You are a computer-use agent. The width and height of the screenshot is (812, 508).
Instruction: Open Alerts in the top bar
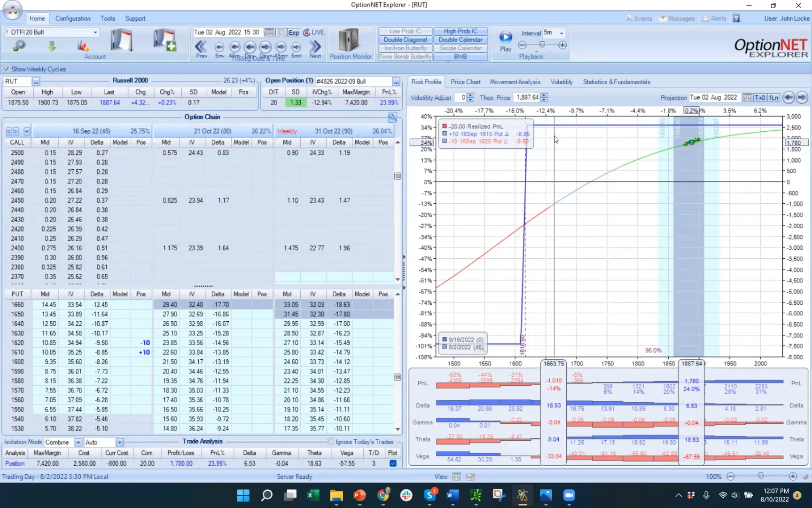point(714,18)
